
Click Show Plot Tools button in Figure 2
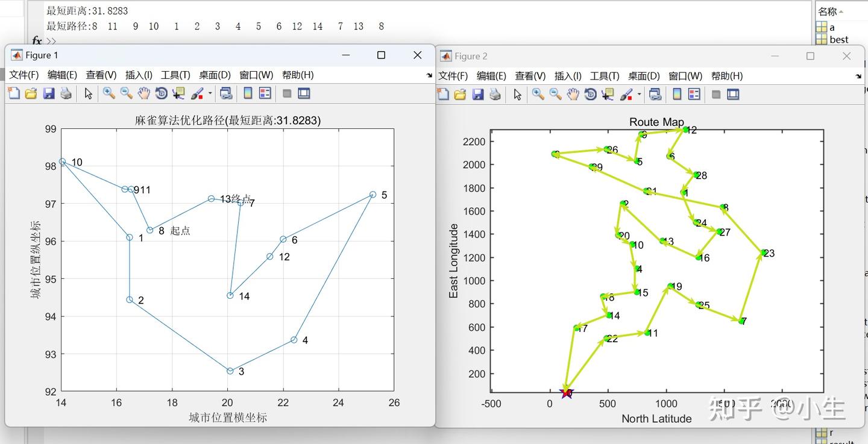pyautogui.click(x=733, y=94)
